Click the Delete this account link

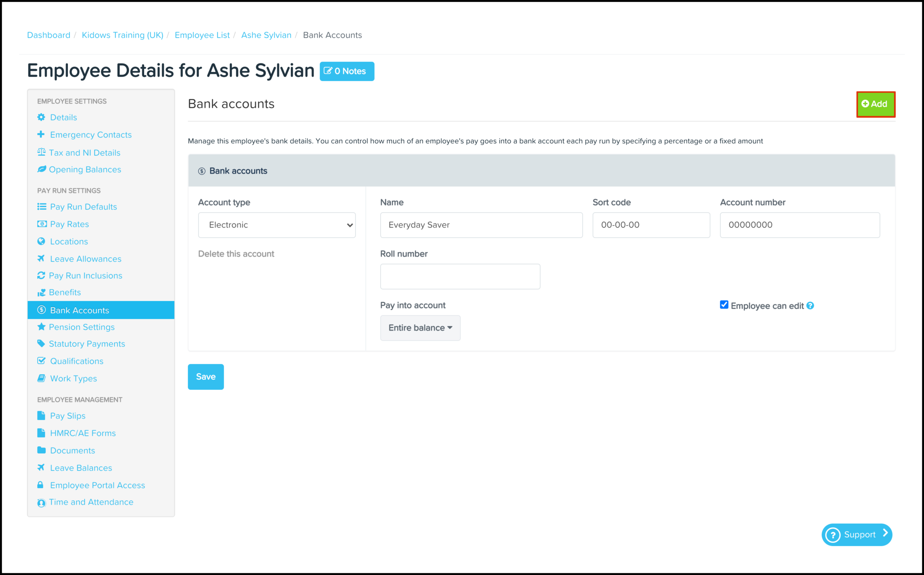tap(236, 254)
